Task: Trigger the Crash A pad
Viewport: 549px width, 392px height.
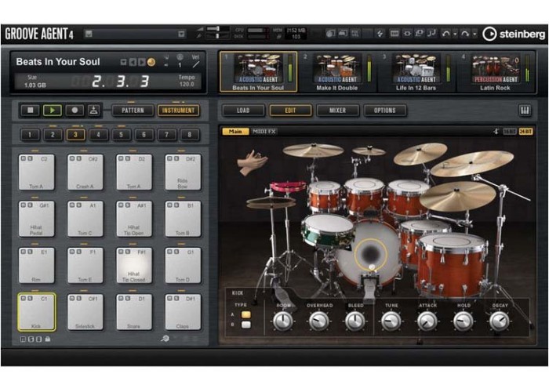Action: [x=85, y=172]
